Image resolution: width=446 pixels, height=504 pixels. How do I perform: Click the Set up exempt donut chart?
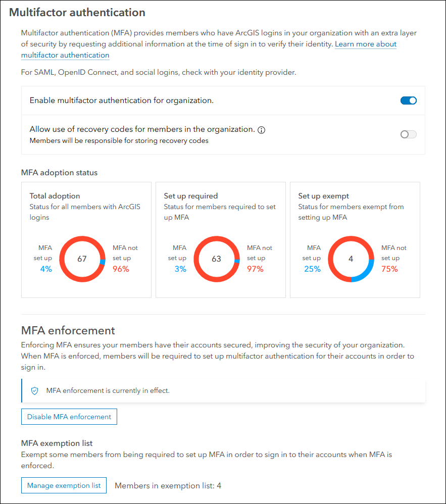point(351,259)
